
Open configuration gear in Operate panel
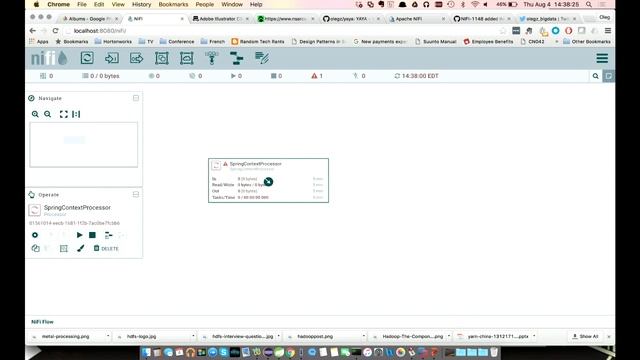[x=35, y=235]
